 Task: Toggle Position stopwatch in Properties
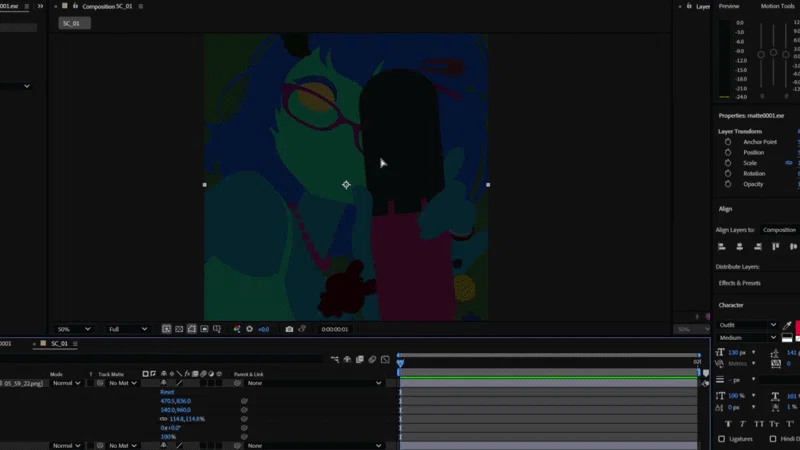[728, 153]
